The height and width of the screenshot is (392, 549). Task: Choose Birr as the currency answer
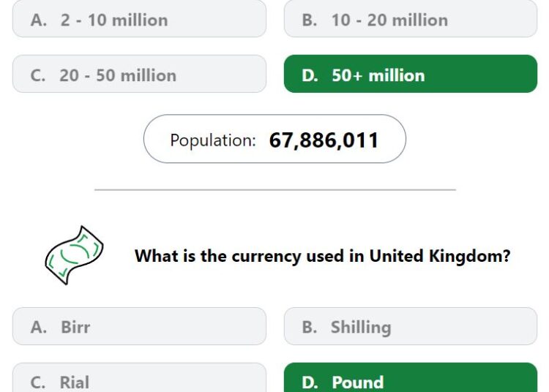click(139, 326)
